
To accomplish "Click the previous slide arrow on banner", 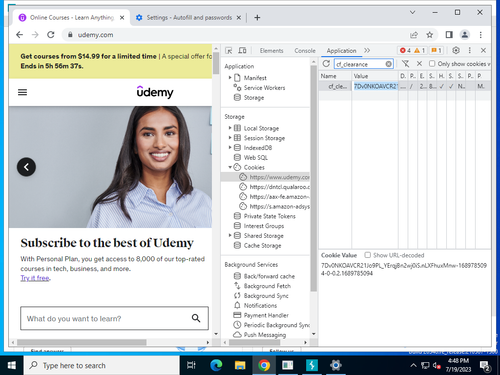I will (26, 167).
